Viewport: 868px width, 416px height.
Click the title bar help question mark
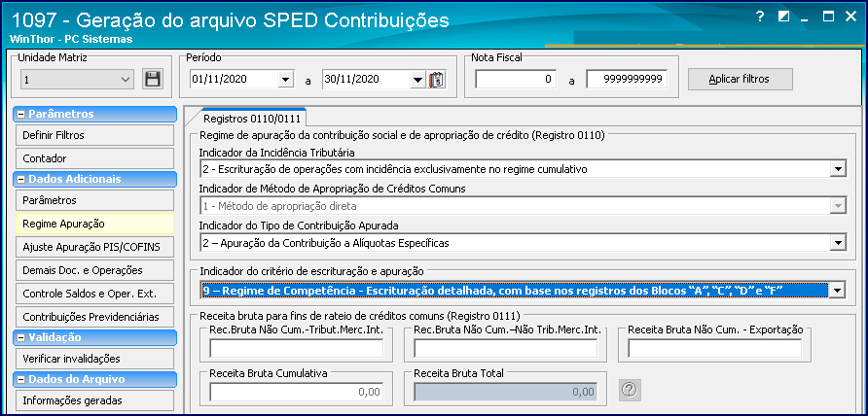click(760, 17)
